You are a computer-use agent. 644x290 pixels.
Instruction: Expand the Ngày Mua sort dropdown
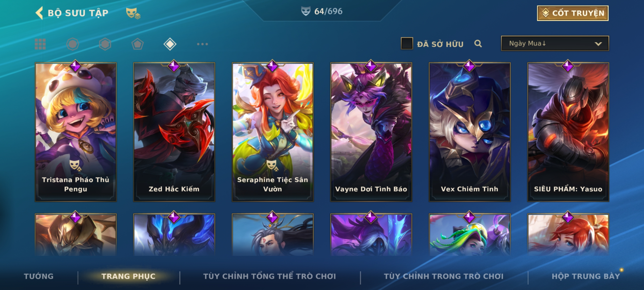[555, 44]
